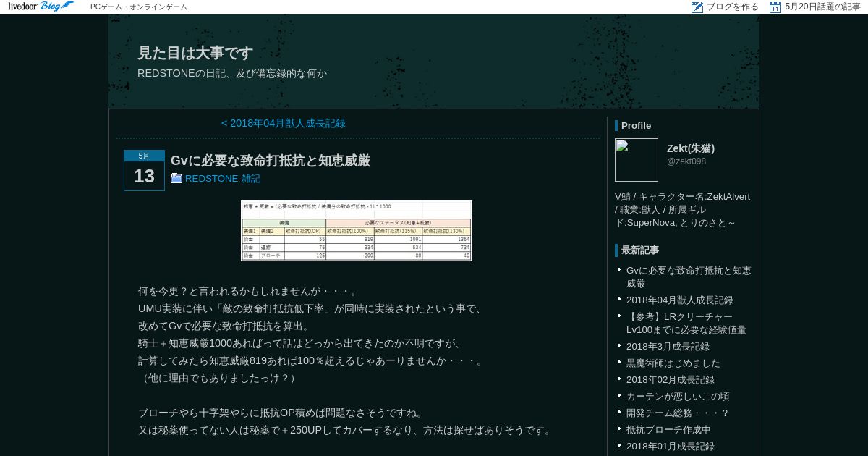Open previous article 2018年04月獣人成長記録
Image resolution: width=868 pixels, height=456 pixels.
point(284,123)
